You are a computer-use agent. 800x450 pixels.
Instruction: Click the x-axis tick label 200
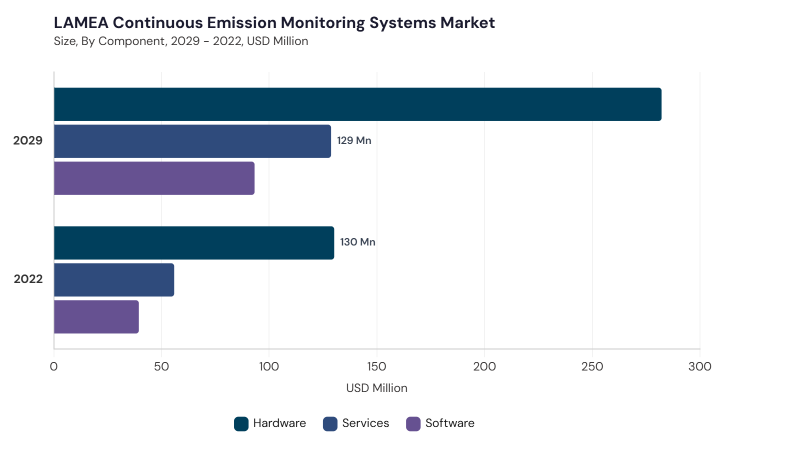484,367
